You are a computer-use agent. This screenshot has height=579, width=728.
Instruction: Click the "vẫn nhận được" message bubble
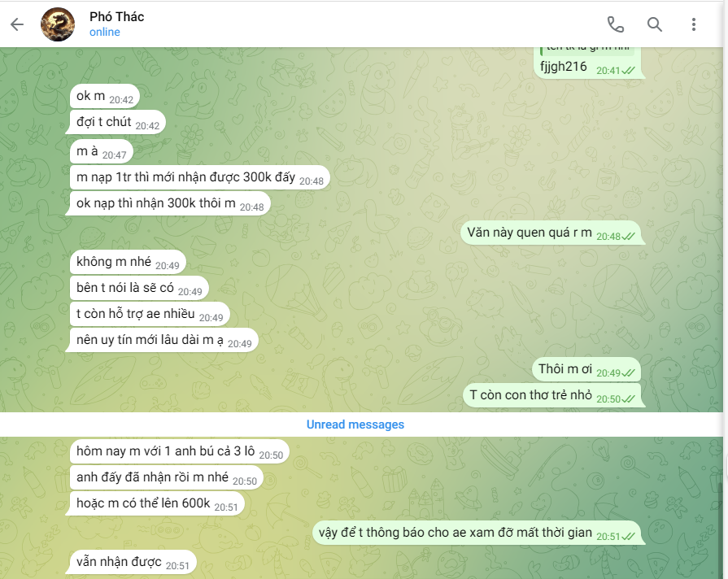click(x=133, y=562)
